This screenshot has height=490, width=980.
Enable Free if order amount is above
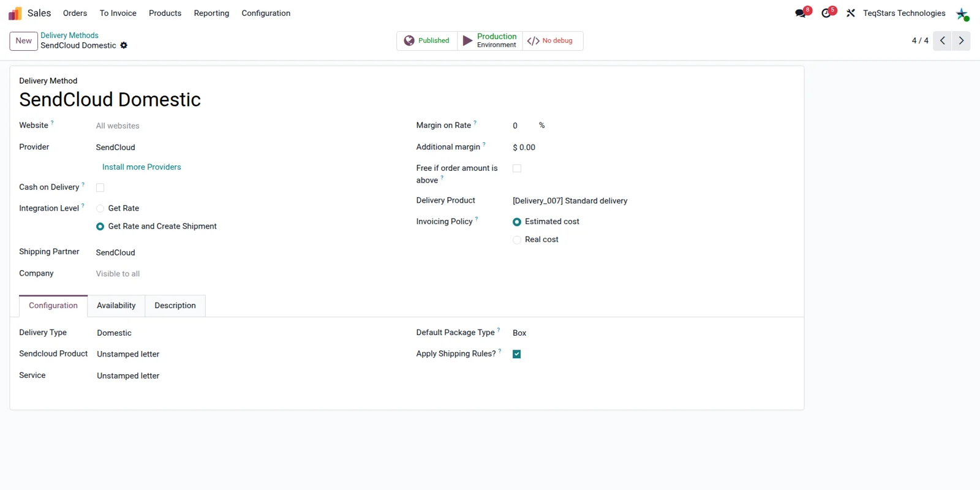tap(517, 168)
